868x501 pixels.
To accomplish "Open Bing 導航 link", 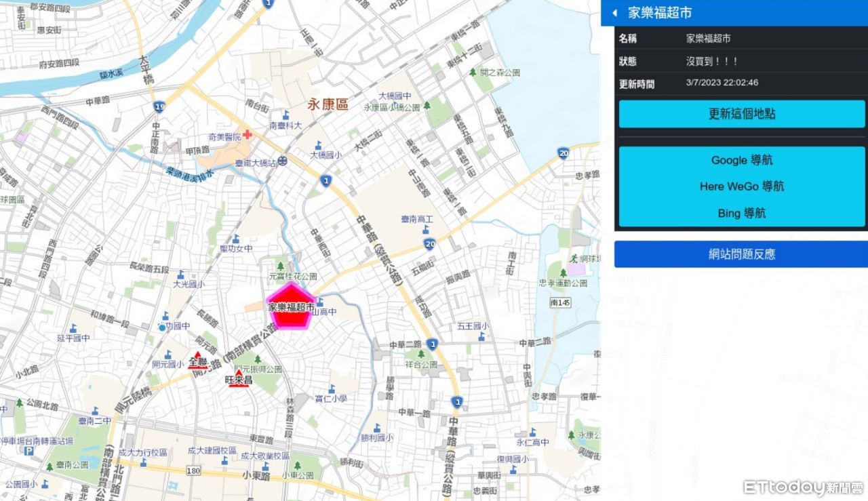I will [742, 213].
